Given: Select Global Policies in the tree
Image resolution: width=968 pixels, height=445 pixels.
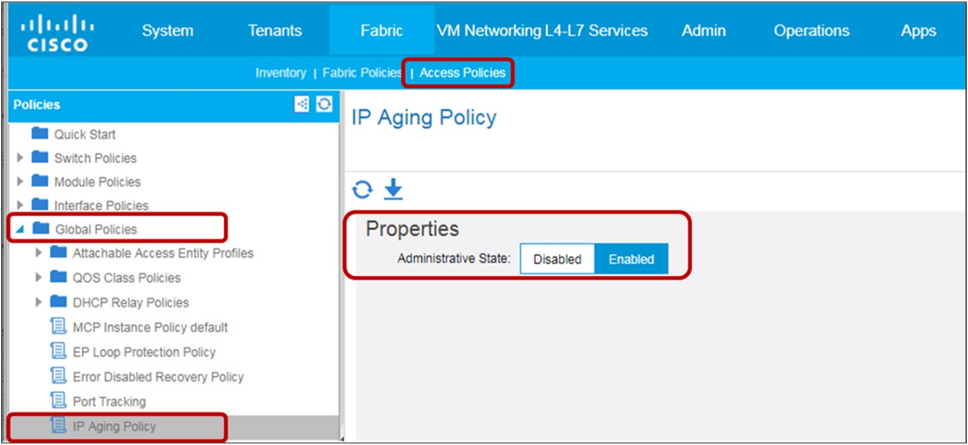Looking at the screenshot, I should [x=96, y=230].
